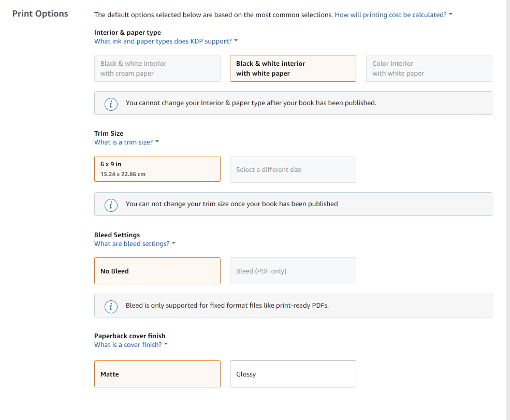Choose Bleed (PDF only) setting

(293, 271)
